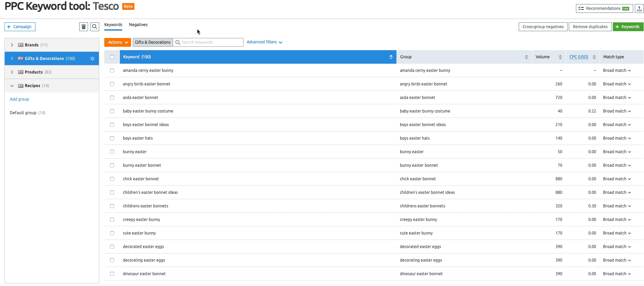Click the export upload icon at top right
The image size is (644, 286).
pyautogui.click(x=639, y=8)
